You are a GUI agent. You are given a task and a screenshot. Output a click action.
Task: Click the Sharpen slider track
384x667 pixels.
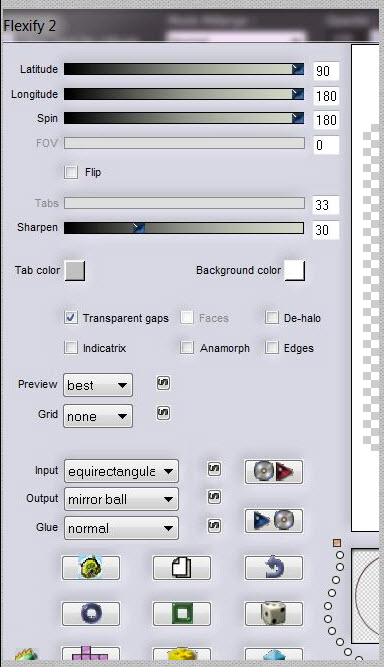click(184, 228)
